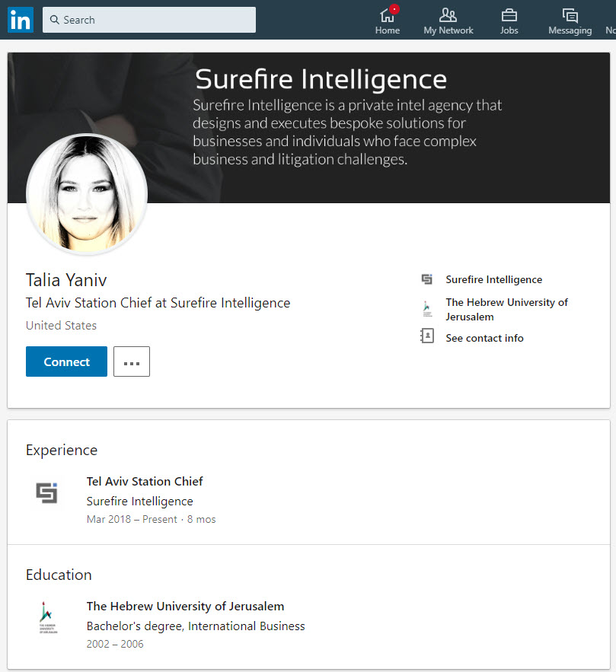The width and height of the screenshot is (616, 672).
Task: Click the Education section heading
Action: [59, 575]
